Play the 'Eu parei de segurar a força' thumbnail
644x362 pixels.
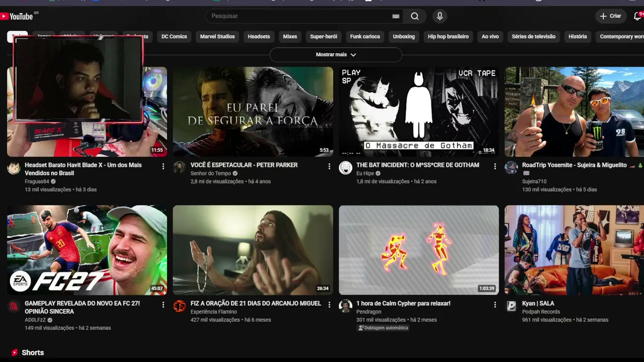253,112
